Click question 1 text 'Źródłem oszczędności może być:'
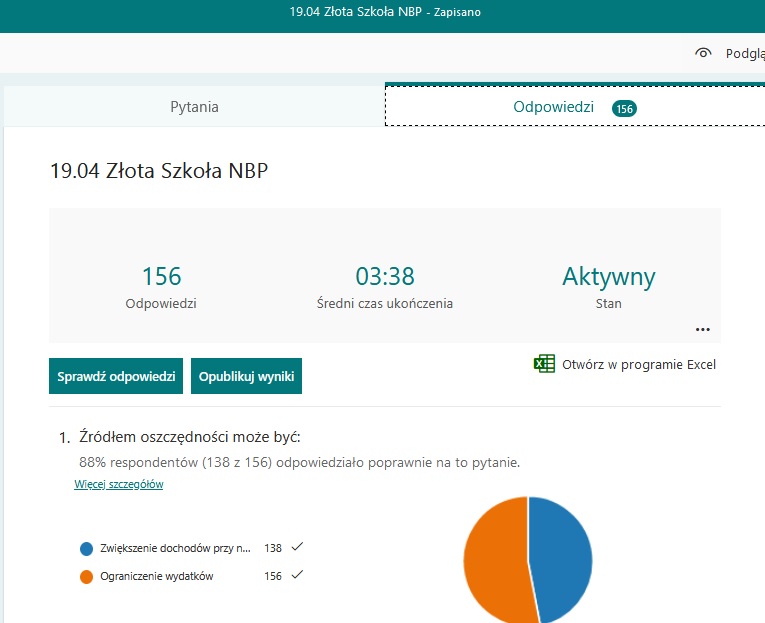This screenshot has width=765, height=623. click(190, 437)
